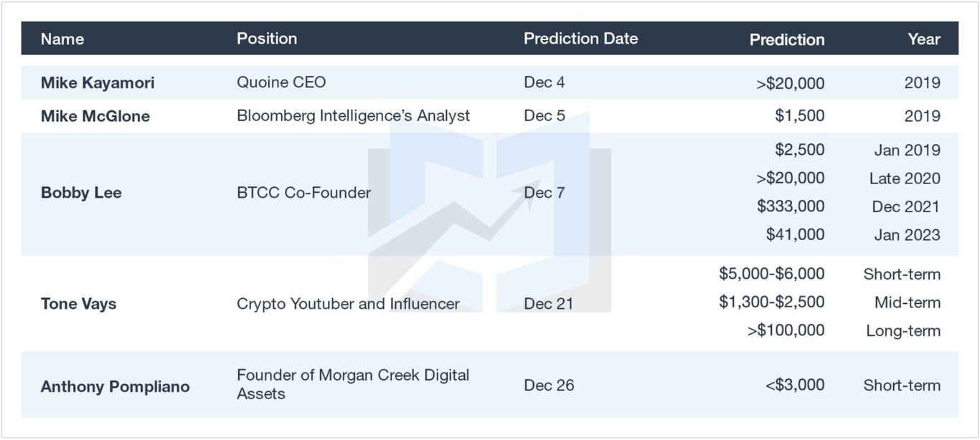Click the Name column header
The width and height of the screenshot is (980, 440).
click(62, 39)
